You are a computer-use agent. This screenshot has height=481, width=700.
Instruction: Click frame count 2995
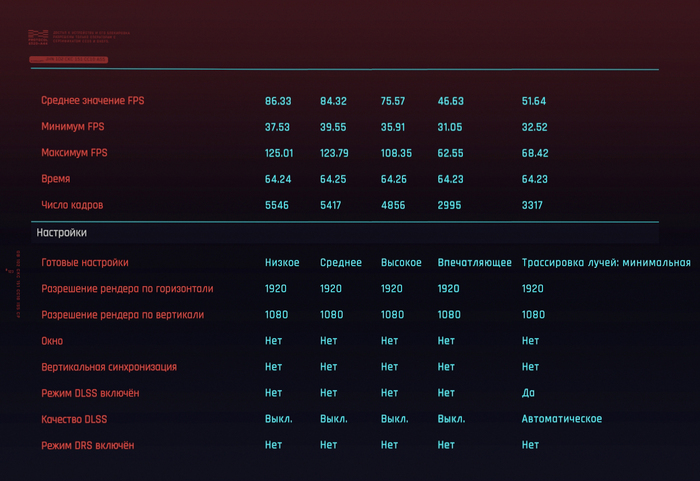449,205
